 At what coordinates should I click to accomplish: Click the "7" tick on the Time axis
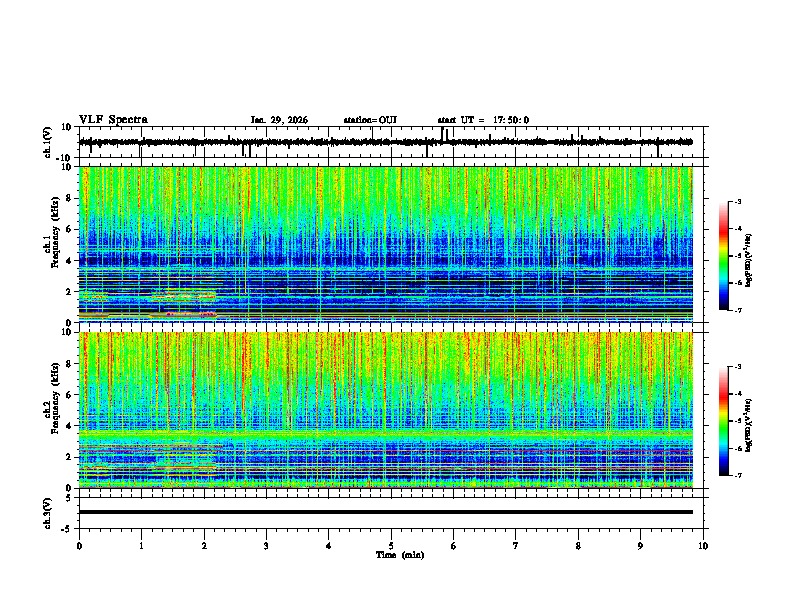516,545
